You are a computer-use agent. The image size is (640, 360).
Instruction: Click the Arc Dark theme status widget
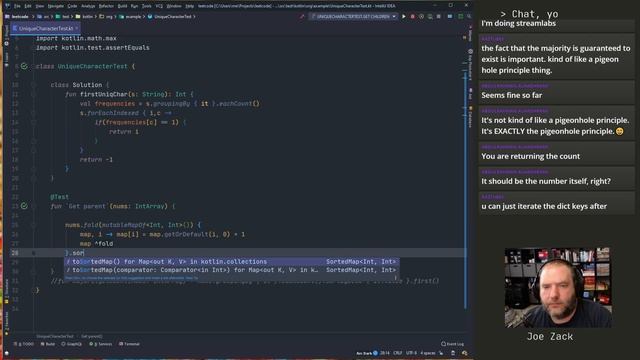tap(367, 353)
